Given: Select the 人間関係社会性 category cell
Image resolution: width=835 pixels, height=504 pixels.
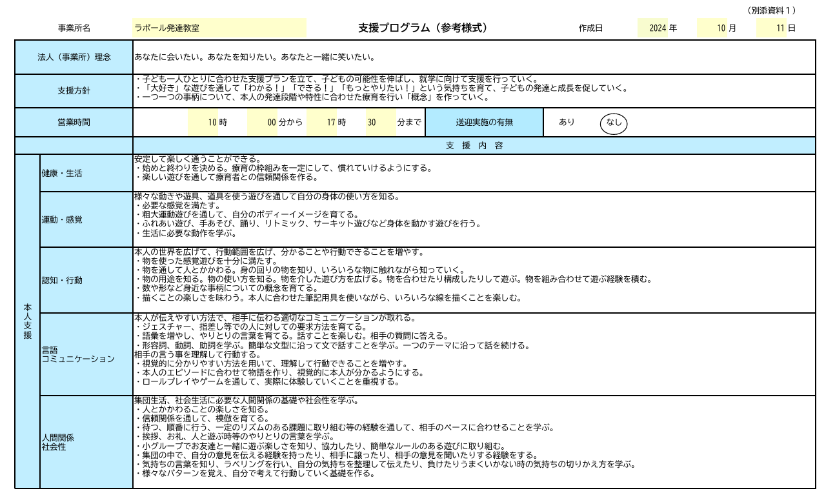Looking at the screenshot, I should click(x=86, y=442).
